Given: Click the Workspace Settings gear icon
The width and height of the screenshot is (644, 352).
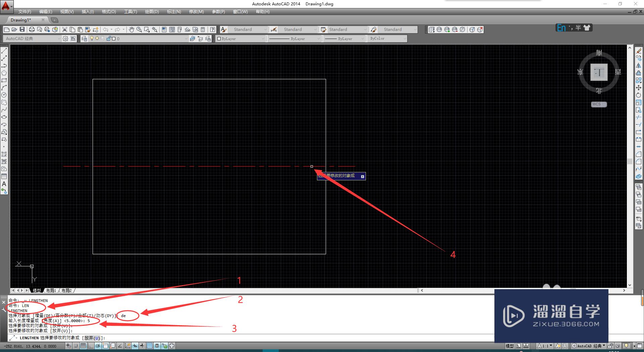Looking at the screenshot, I should [65, 39].
